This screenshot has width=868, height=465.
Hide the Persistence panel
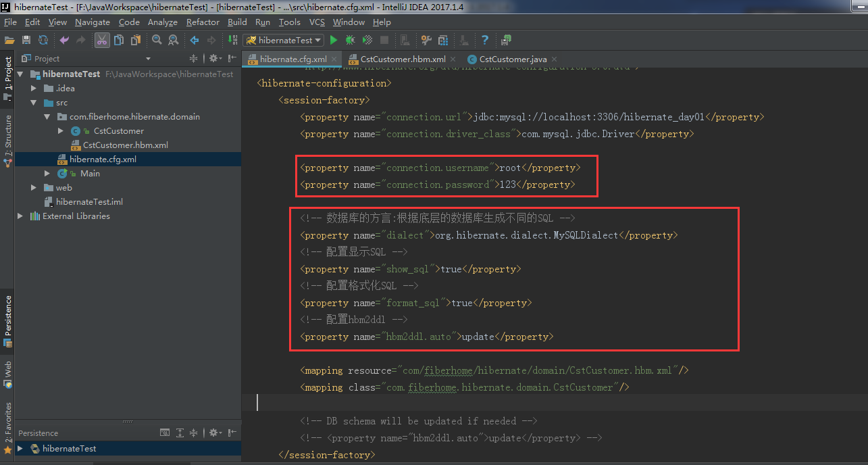(x=232, y=433)
